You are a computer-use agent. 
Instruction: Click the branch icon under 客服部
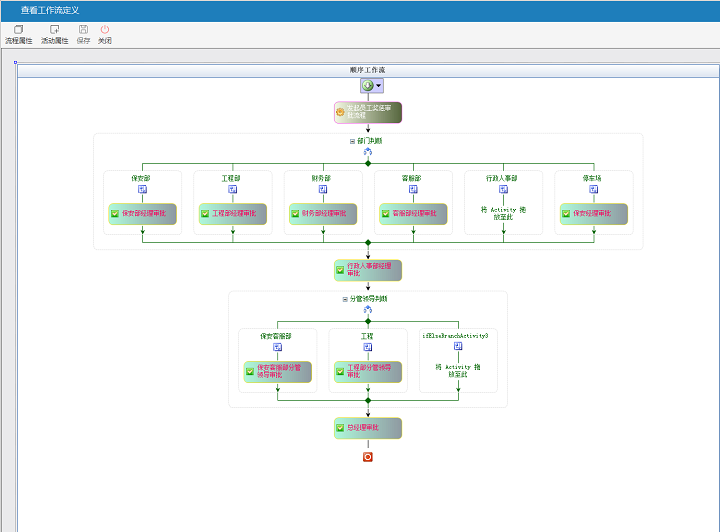[413, 189]
